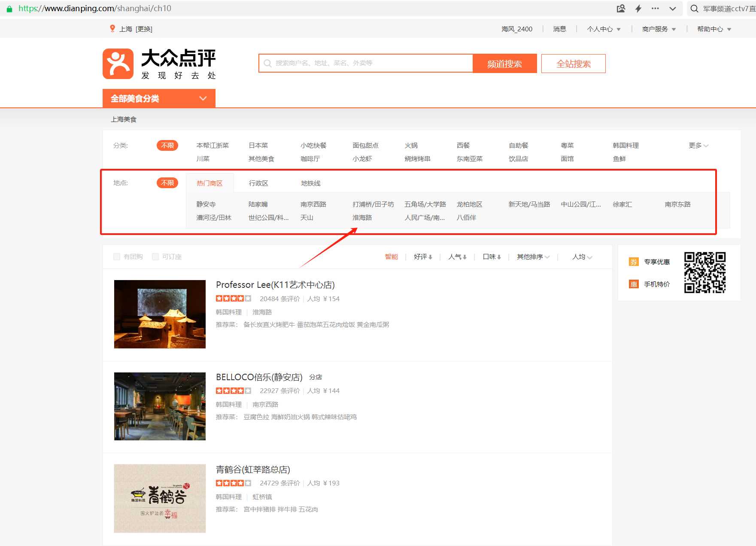
Task: Switch to the 行政区 tab
Action: [x=258, y=183]
